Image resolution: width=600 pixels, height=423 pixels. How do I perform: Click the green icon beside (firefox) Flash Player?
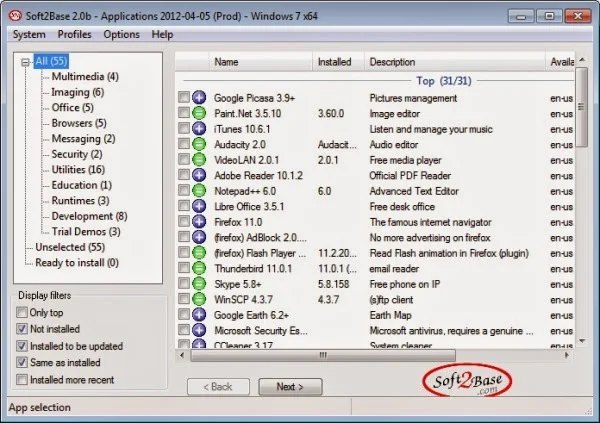pyautogui.click(x=199, y=253)
